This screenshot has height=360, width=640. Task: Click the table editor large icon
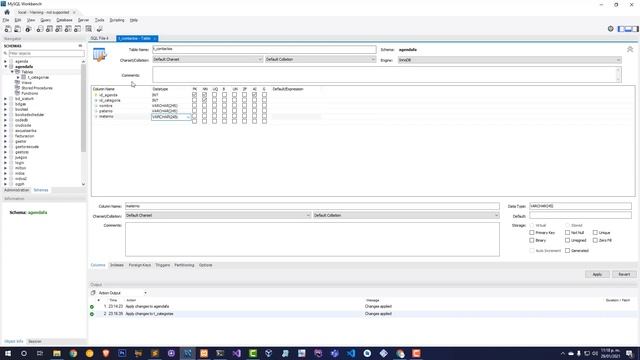100,54
